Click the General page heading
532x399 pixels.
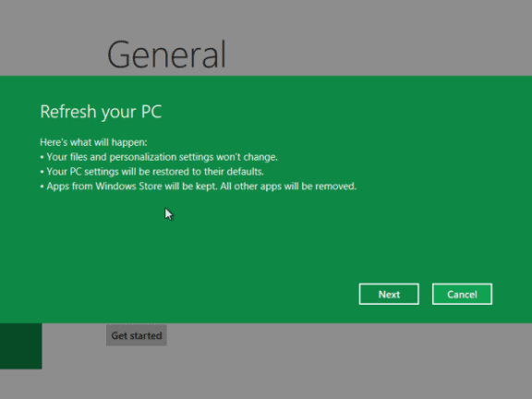coord(166,54)
